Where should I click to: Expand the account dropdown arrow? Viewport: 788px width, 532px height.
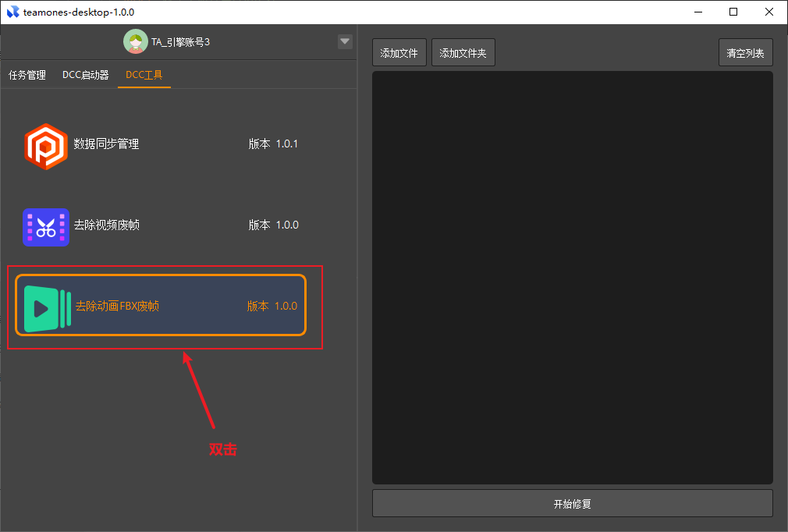[x=345, y=42]
